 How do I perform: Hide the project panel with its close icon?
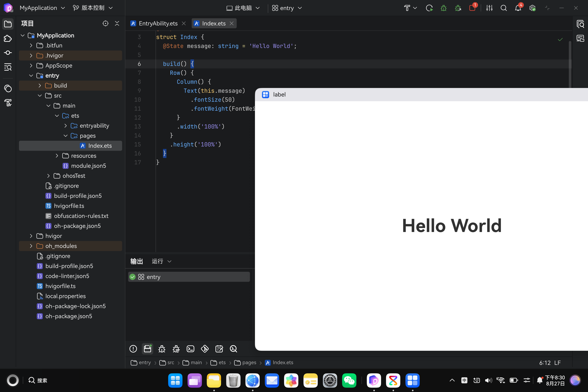(117, 24)
